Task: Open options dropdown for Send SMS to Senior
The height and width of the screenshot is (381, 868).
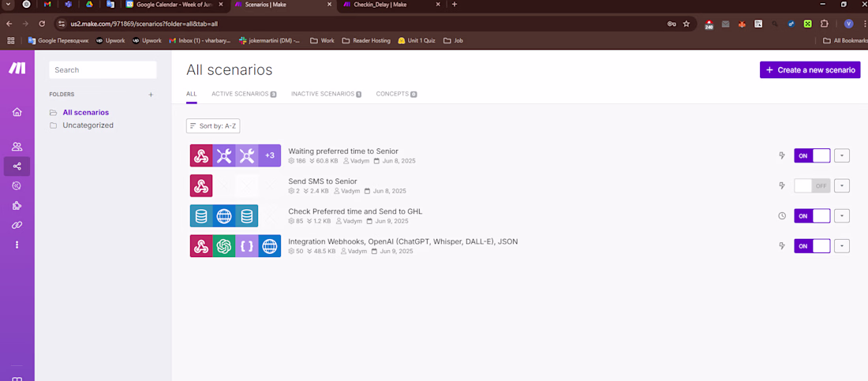Action: pyautogui.click(x=841, y=185)
